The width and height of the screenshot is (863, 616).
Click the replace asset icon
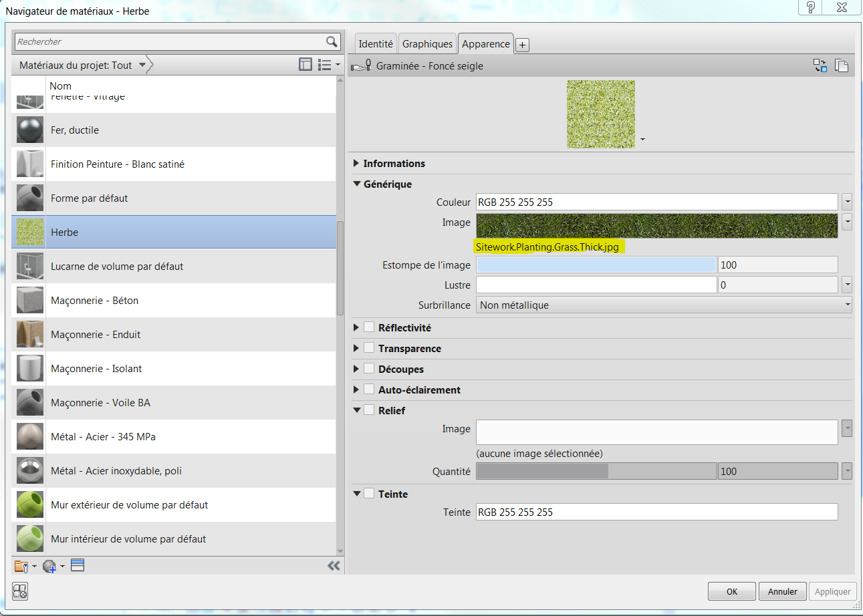(820, 65)
